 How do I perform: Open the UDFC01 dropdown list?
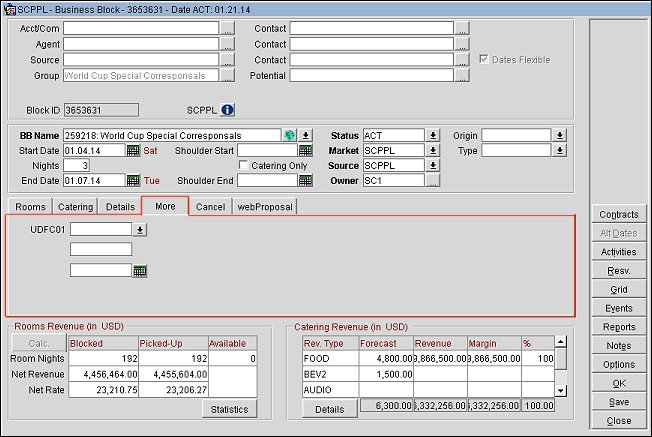(x=140, y=229)
